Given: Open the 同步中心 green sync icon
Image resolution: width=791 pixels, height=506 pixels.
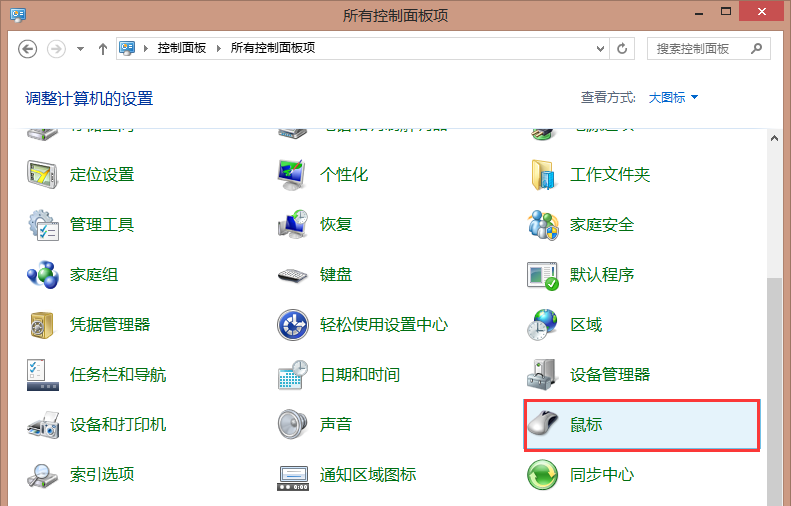Looking at the screenshot, I should [x=543, y=475].
